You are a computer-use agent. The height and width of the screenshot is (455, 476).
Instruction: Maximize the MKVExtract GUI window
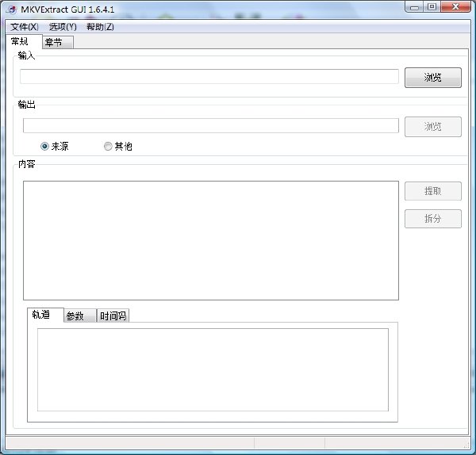tap(432, 7)
